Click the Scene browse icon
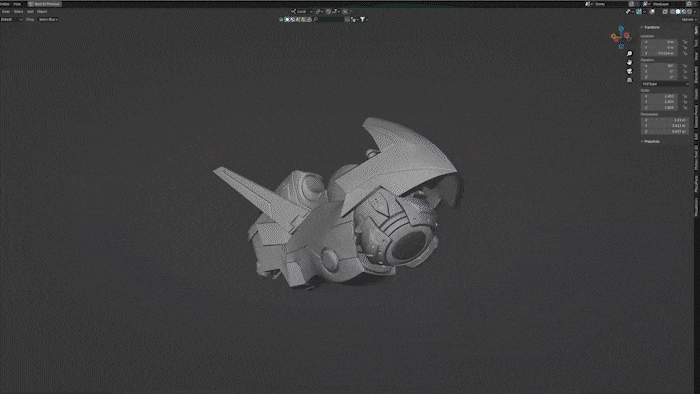Screen dimensions: 700x394 click(588, 4)
